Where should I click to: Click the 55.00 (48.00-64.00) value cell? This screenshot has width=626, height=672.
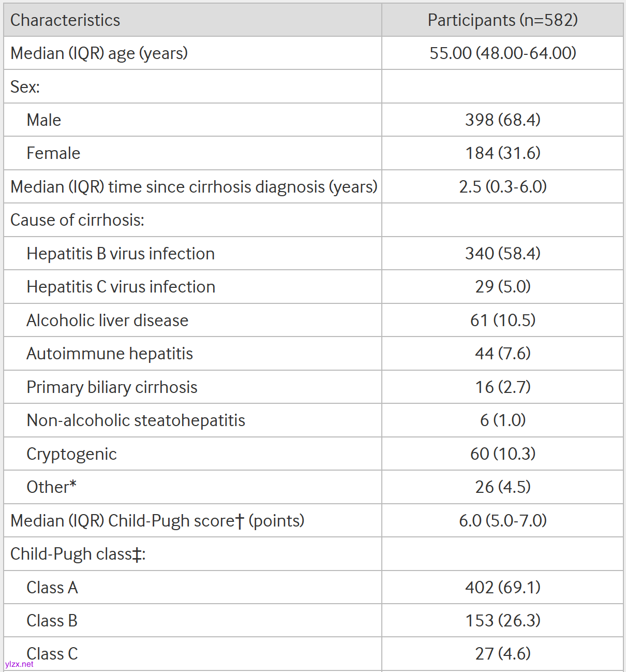coord(502,53)
